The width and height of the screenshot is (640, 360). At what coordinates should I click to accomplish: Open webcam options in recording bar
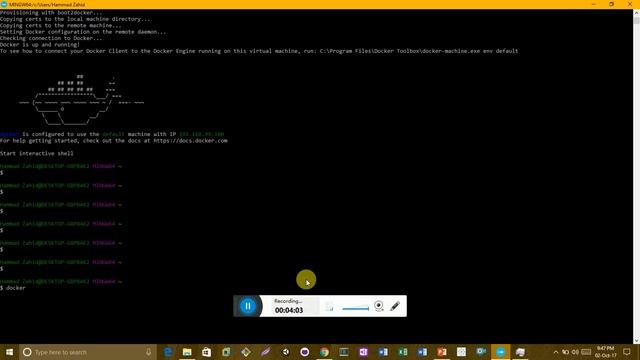tap(379, 306)
